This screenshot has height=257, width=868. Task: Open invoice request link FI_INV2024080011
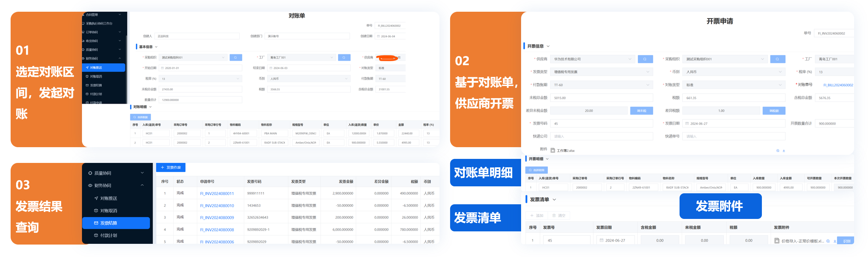tap(217, 193)
